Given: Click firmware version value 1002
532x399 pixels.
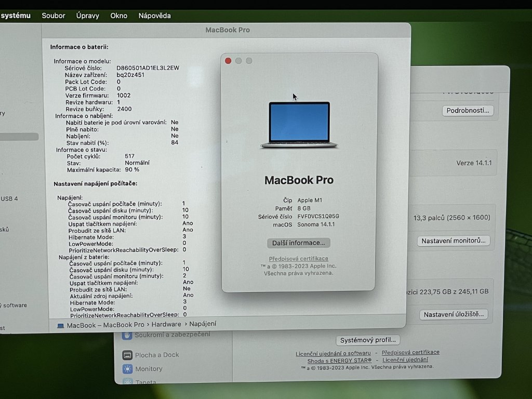Looking at the screenshot, I should click(124, 96).
